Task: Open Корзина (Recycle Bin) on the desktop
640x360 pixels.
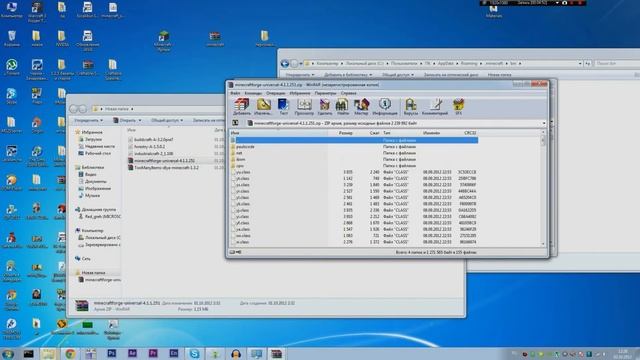Action: pyautogui.click(x=12, y=39)
